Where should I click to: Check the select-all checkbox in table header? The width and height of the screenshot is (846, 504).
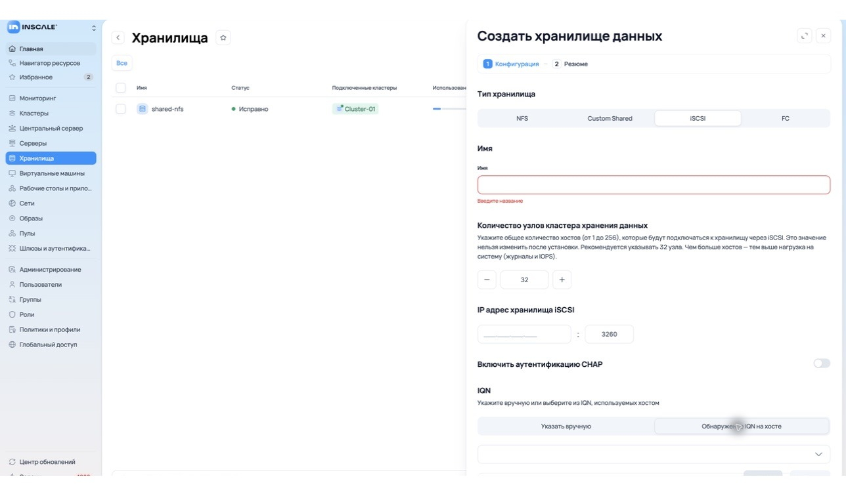pos(121,87)
